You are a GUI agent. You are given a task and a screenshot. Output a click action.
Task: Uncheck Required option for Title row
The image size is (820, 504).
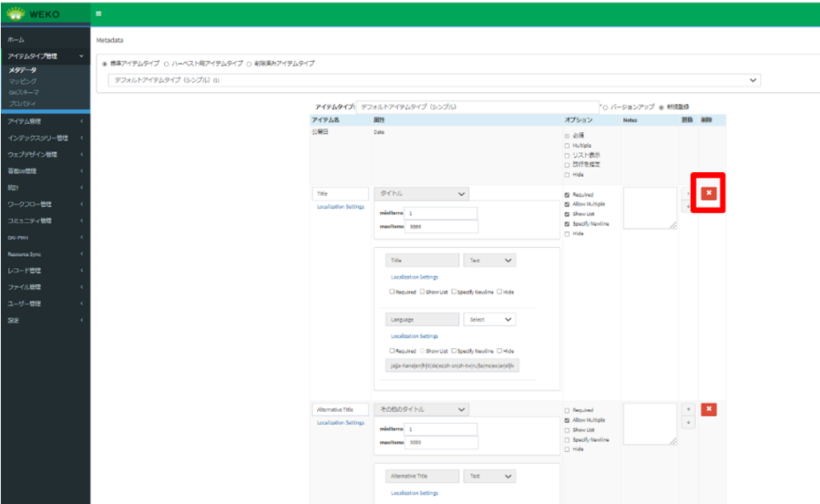tap(568, 194)
